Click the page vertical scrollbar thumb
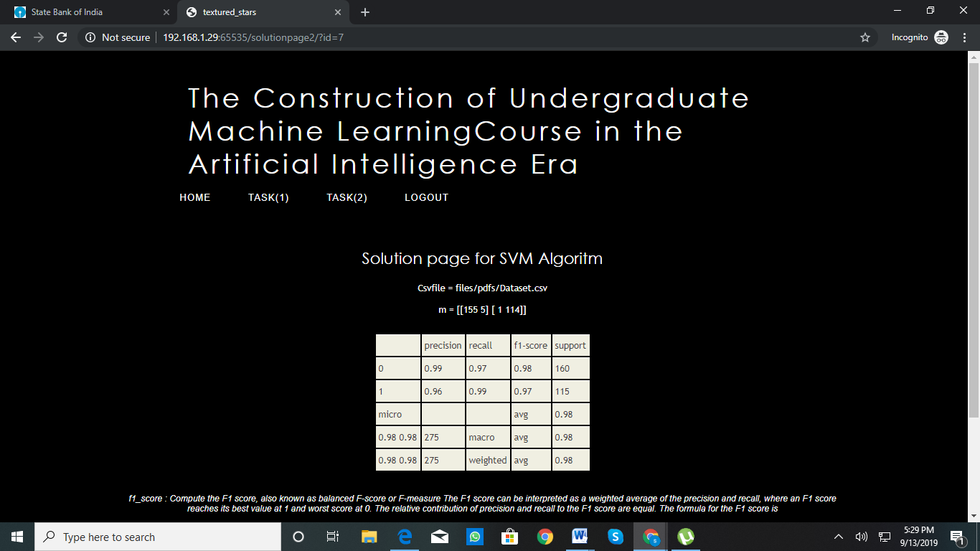 point(974,240)
